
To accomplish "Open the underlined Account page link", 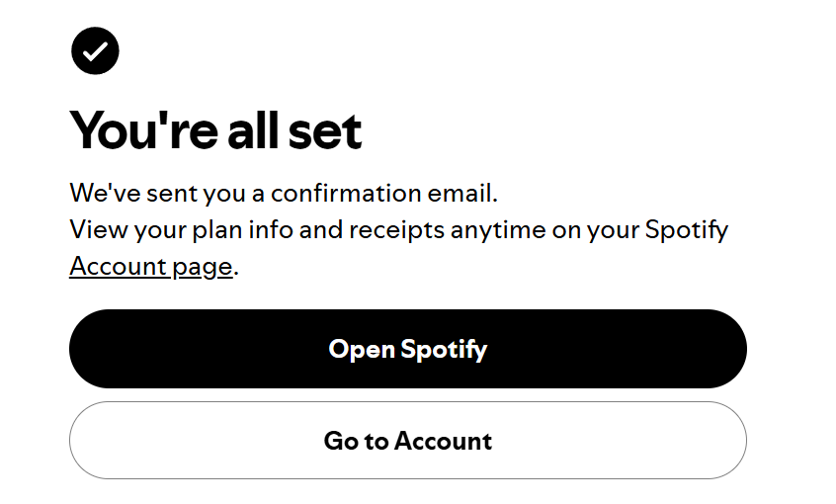I will click(x=151, y=266).
